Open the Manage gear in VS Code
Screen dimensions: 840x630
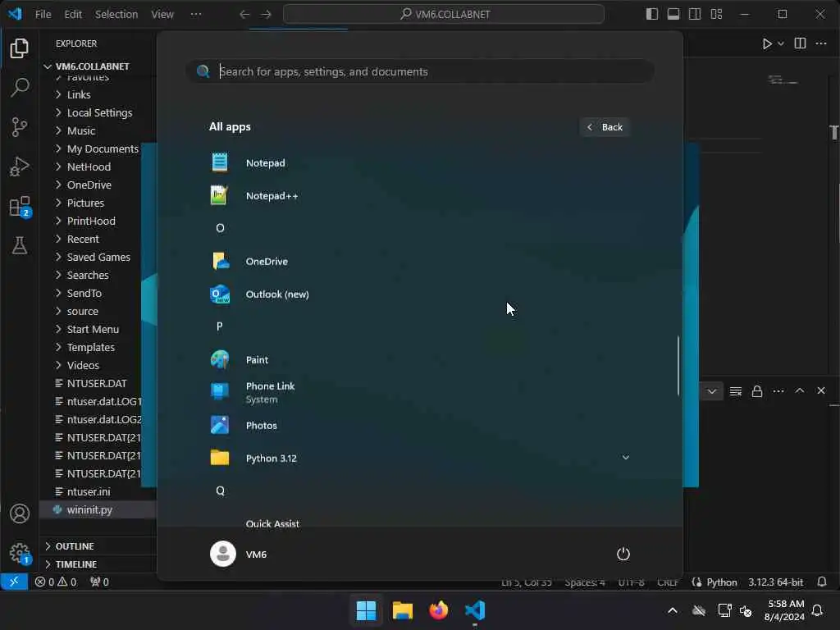20,553
